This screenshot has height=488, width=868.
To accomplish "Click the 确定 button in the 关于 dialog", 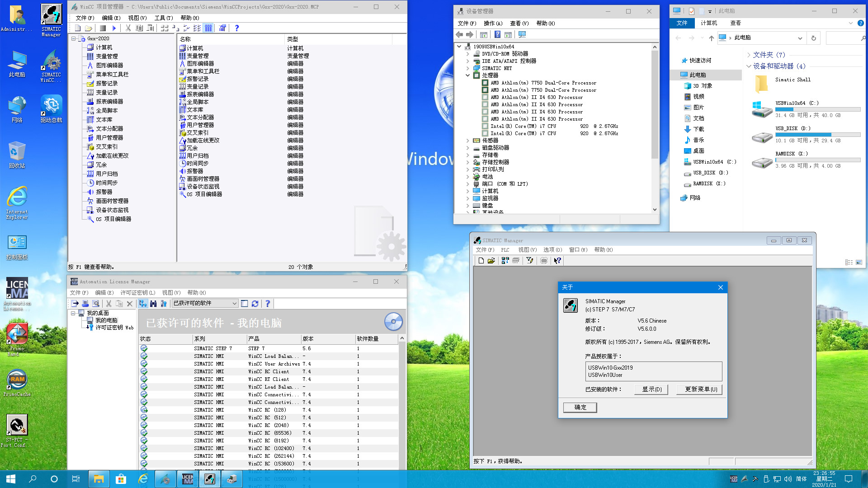I will click(x=580, y=408).
